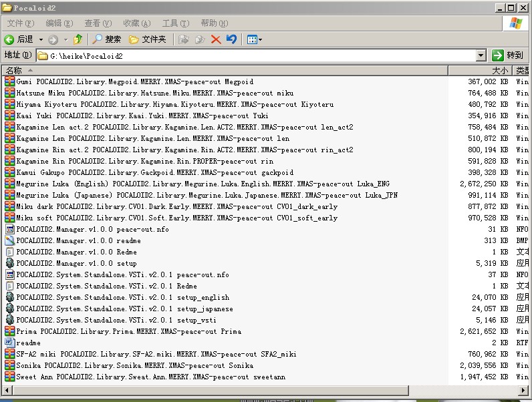Toggle the Folders (文件夹) pane button

point(147,39)
